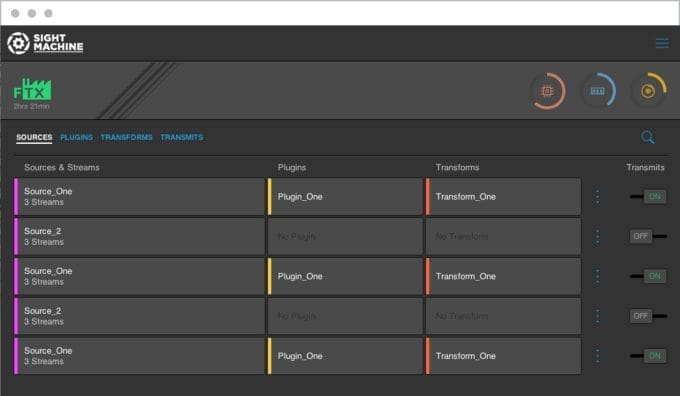Click the 2hrs 21min uptime label
Viewport: 680px width, 396px height.
coord(31,106)
